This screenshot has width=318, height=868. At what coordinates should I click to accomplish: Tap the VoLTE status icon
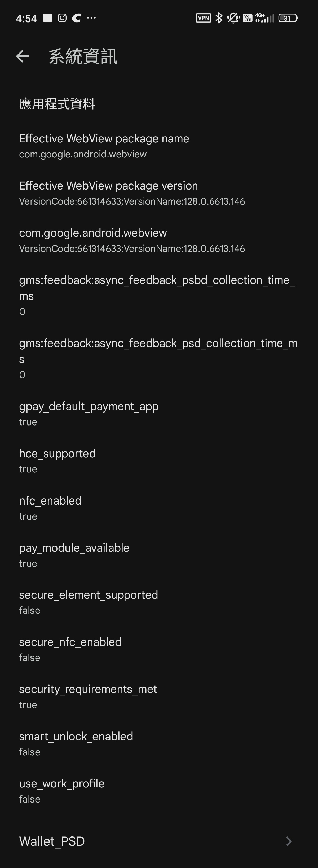pyautogui.click(x=248, y=18)
